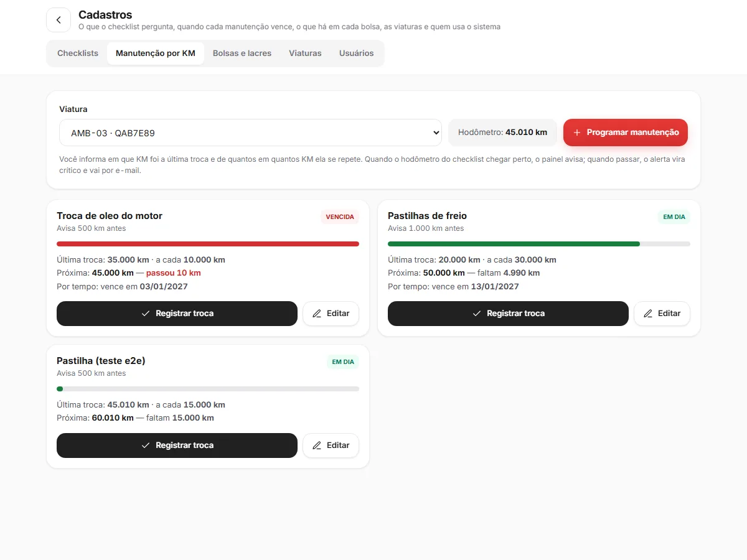Click the plus icon in Programar manutenção
Screen dimensions: 747x560
(577, 133)
